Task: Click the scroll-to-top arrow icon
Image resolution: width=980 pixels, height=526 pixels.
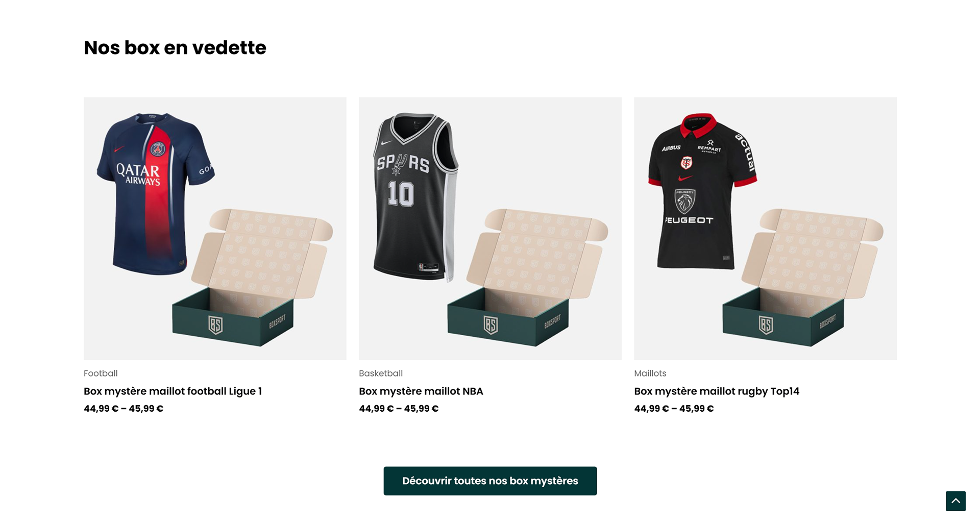Action: click(955, 500)
